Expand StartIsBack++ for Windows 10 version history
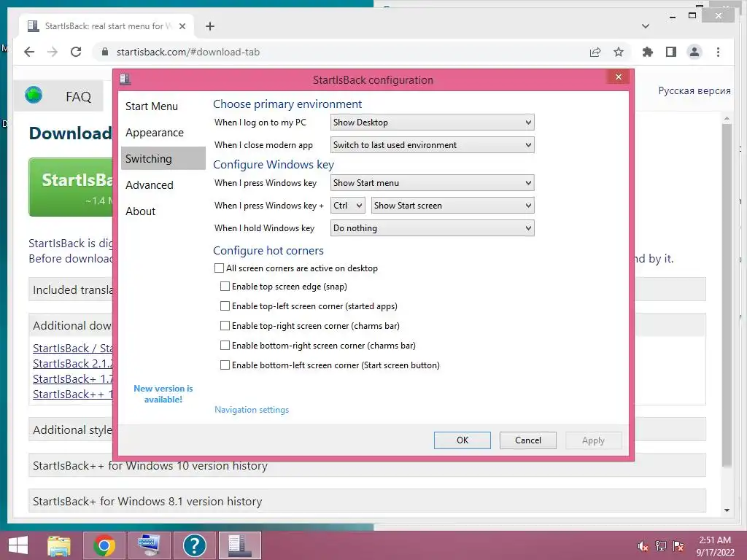Image resolution: width=747 pixels, height=560 pixels. (x=367, y=465)
